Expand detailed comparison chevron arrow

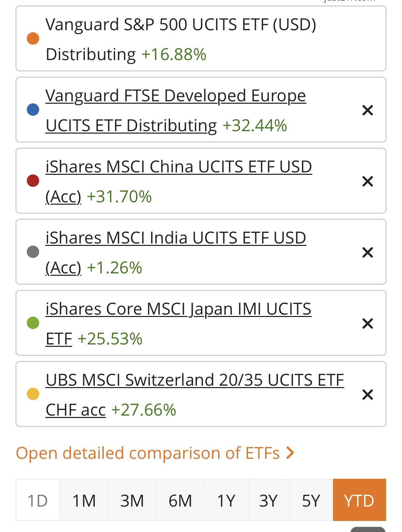point(290,453)
